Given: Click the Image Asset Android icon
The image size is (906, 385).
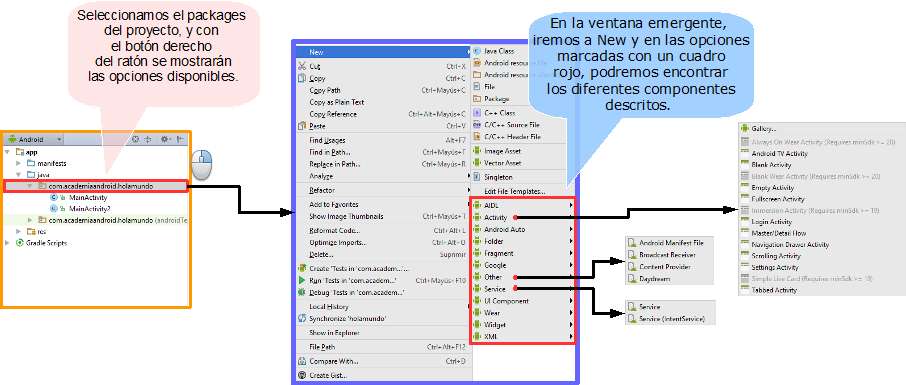Looking at the screenshot, I should tap(477, 151).
